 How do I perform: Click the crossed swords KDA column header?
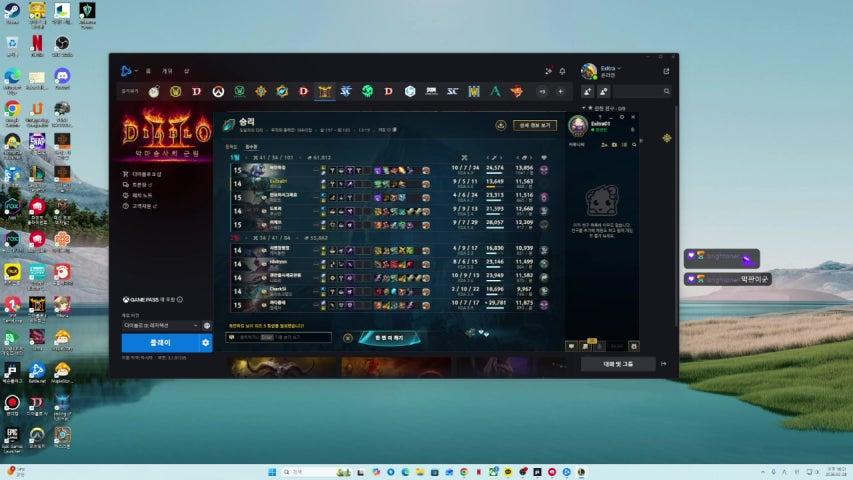(x=464, y=158)
